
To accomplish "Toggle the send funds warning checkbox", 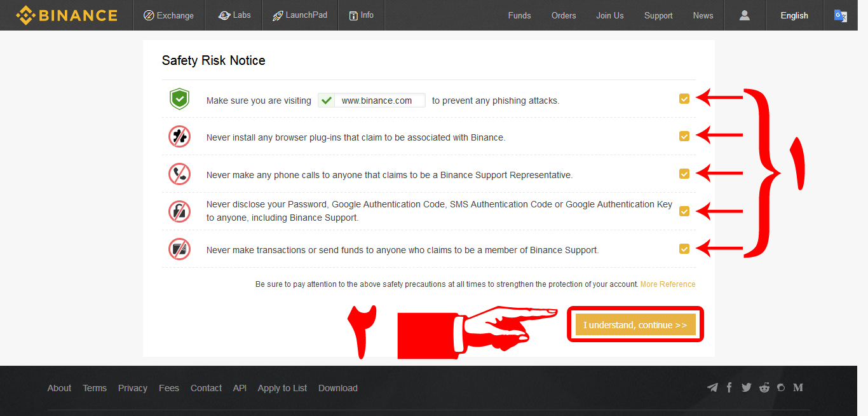I will coord(684,249).
